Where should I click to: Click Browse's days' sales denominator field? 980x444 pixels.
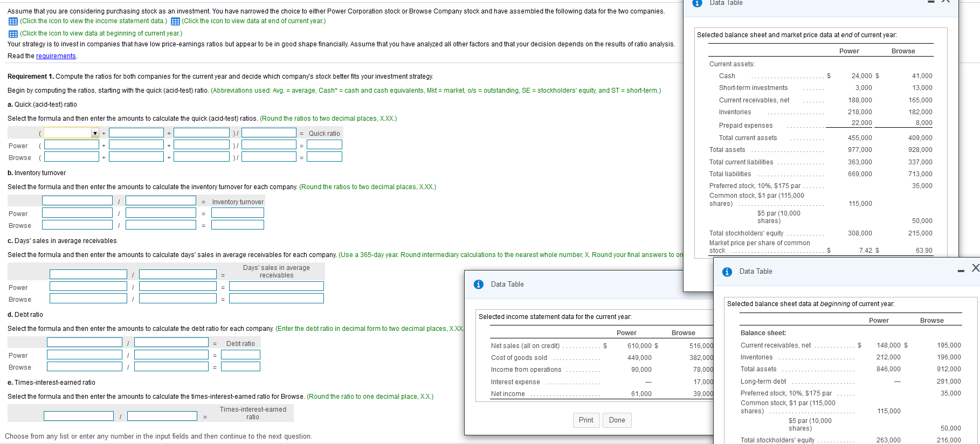tap(178, 298)
